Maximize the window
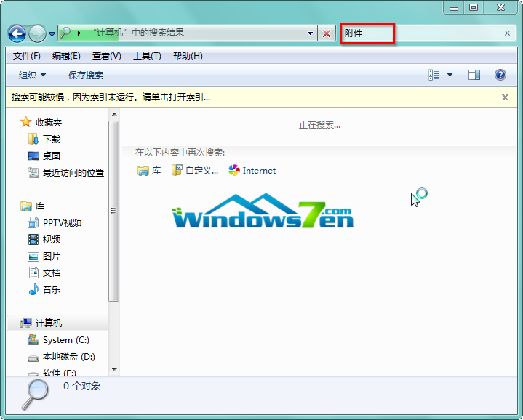 pyautogui.click(x=474, y=8)
